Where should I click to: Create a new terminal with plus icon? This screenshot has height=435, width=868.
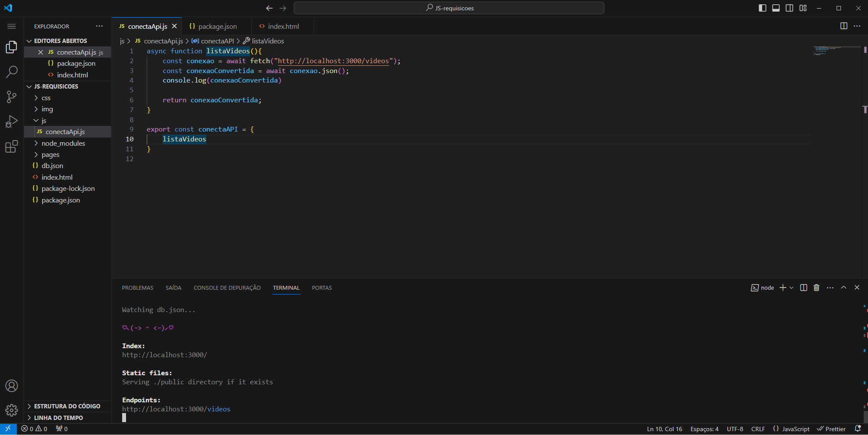coord(782,288)
